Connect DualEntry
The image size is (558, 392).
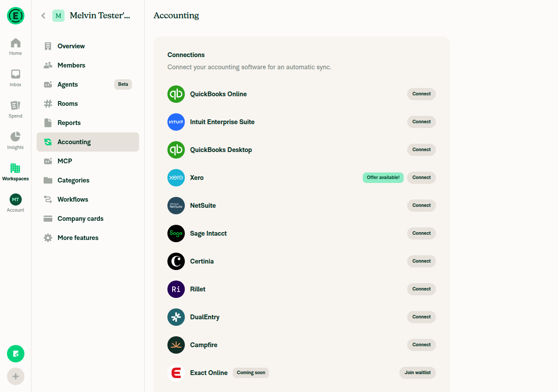pos(422,317)
